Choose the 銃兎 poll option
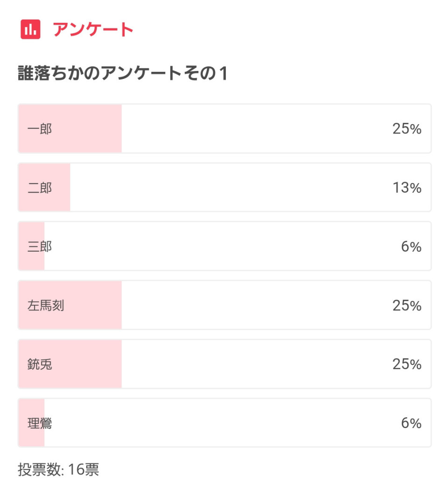 [224, 364]
